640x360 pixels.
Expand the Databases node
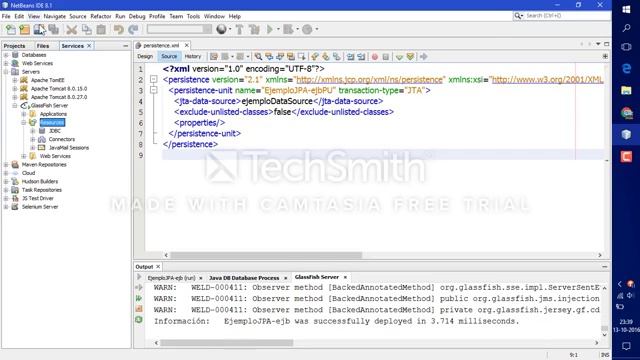click(x=6, y=55)
